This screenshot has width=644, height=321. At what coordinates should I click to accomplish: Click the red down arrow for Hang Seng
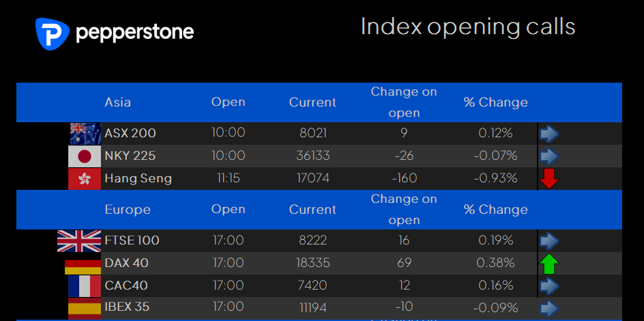pyautogui.click(x=549, y=179)
